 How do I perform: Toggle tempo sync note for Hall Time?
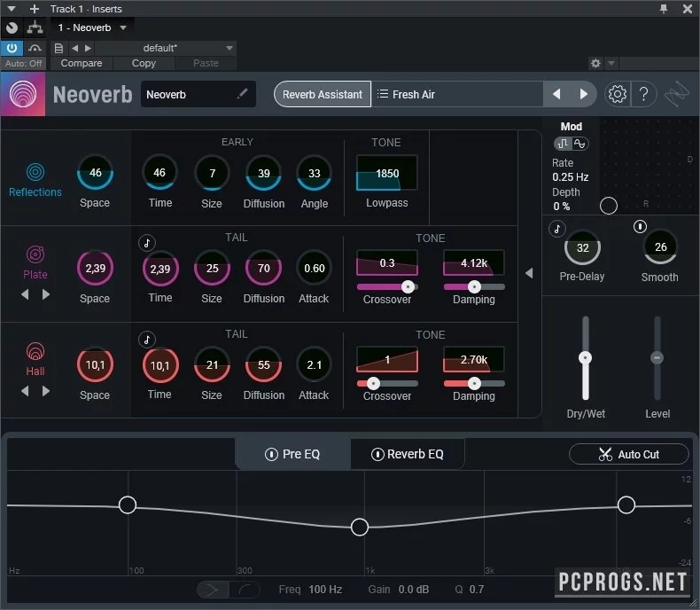pos(147,340)
